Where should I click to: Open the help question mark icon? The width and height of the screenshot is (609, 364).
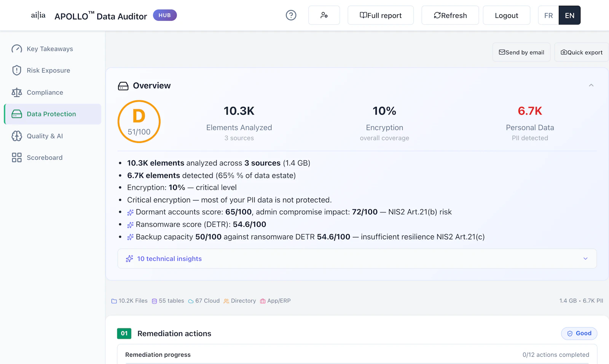click(x=291, y=15)
